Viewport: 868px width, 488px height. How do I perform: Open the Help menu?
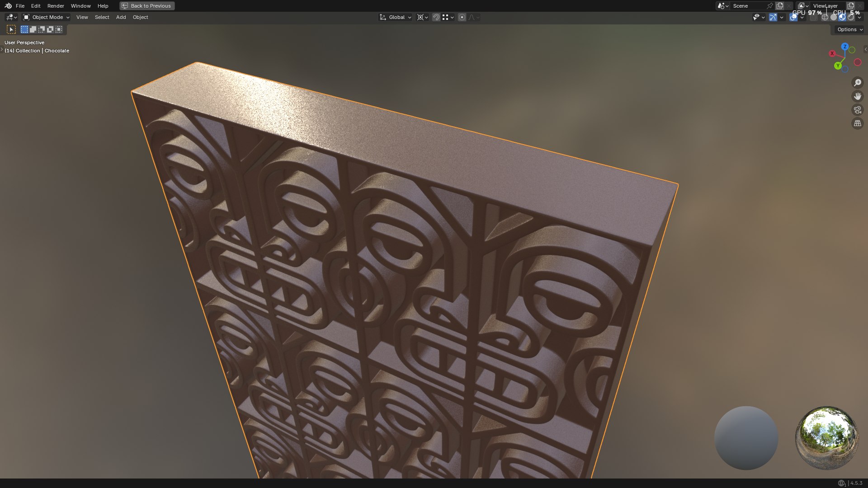[x=103, y=6]
